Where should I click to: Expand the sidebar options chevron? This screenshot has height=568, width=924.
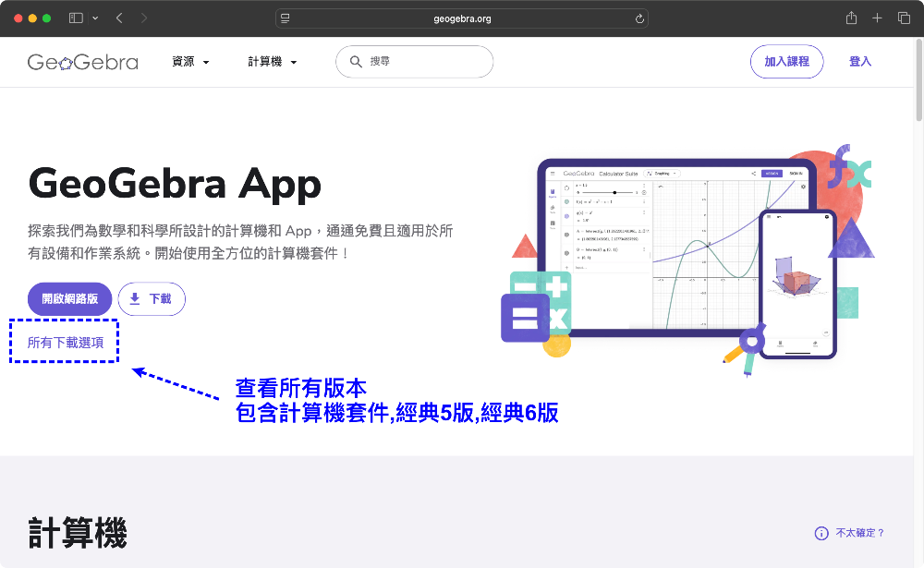95,18
